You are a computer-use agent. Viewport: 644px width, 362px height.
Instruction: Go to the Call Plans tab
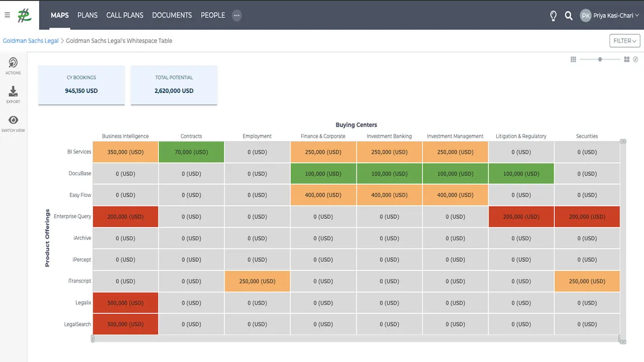[125, 15]
